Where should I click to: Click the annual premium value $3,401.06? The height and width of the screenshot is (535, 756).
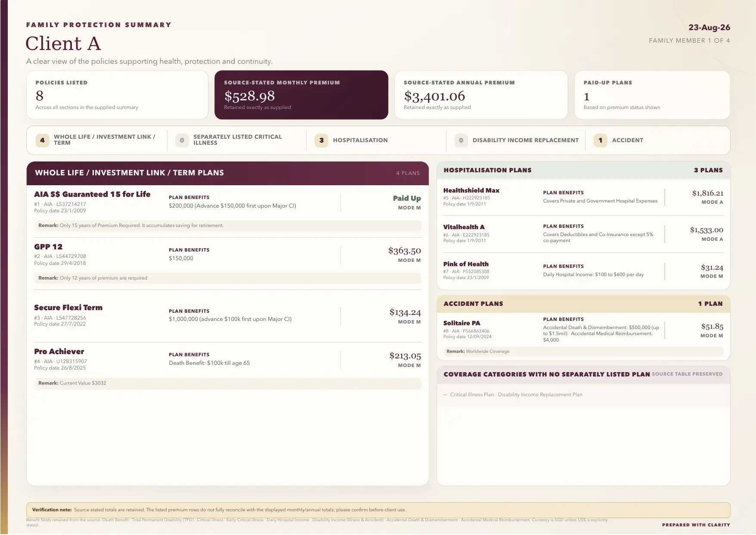(x=434, y=96)
